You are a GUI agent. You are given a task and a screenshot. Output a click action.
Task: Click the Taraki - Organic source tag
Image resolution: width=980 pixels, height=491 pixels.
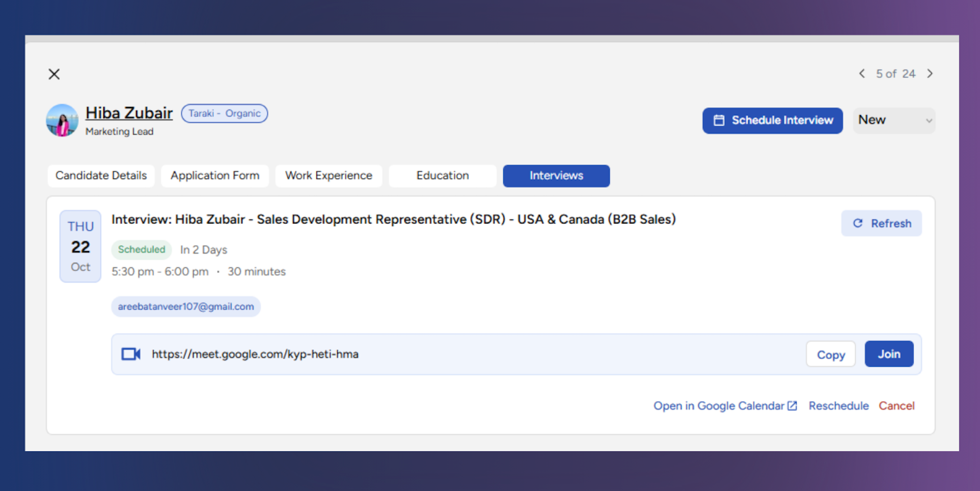tap(224, 113)
